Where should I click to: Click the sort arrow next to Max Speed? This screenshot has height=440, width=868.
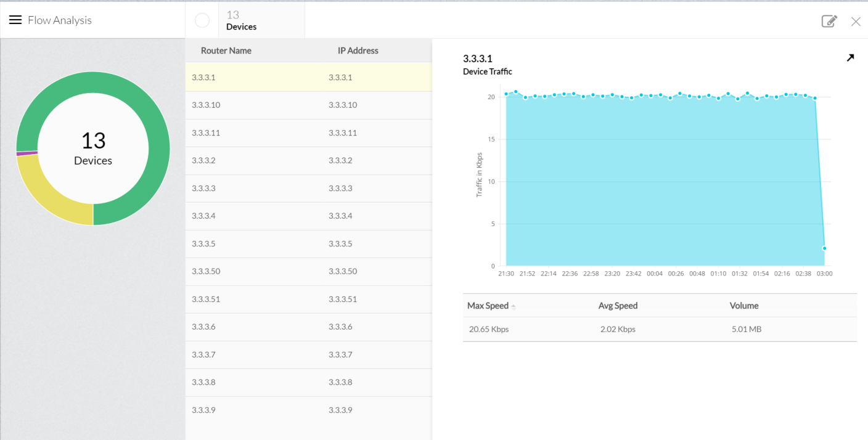coord(514,307)
